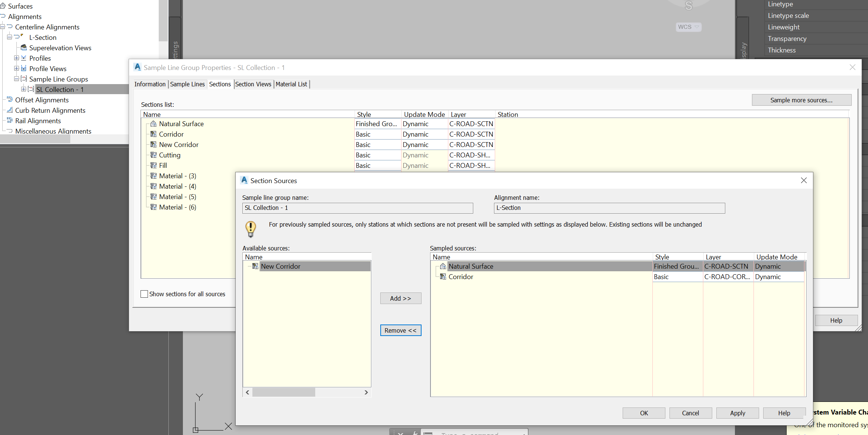
Task: Select the Miscellaneous Alignments tree item
Action: [x=53, y=131]
